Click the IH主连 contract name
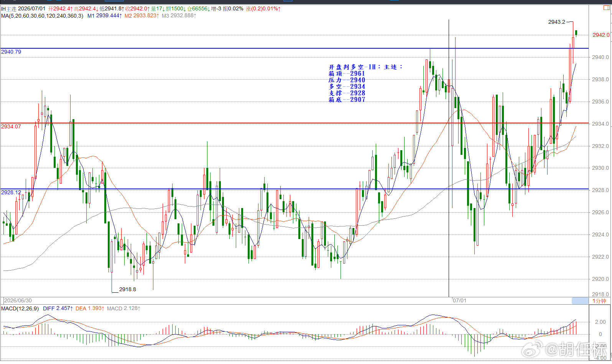 click(9, 8)
